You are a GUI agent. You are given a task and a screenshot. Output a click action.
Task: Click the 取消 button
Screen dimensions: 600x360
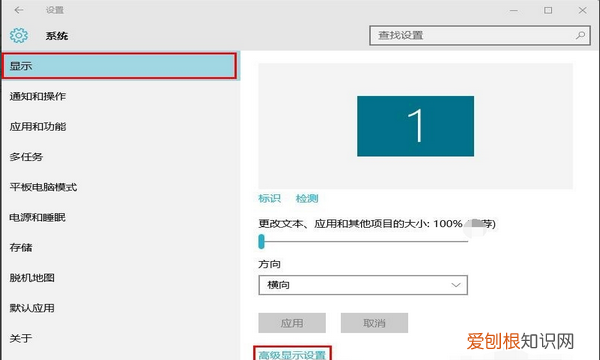click(x=374, y=323)
